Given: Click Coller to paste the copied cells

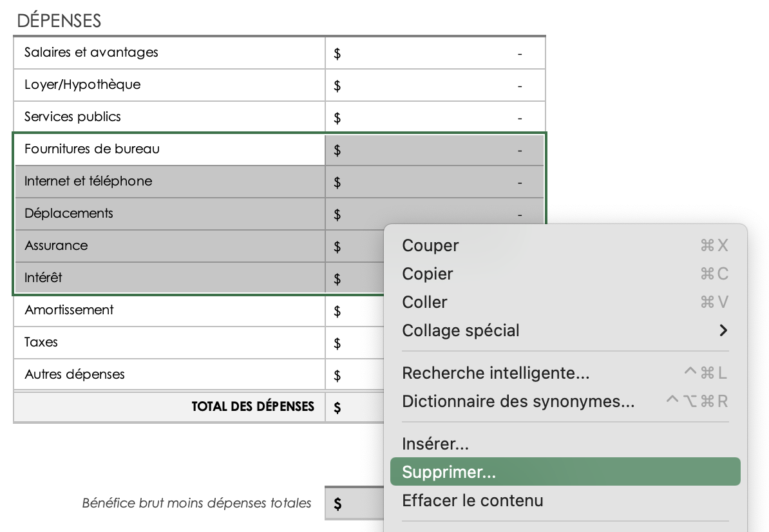Looking at the screenshot, I should click(424, 302).
